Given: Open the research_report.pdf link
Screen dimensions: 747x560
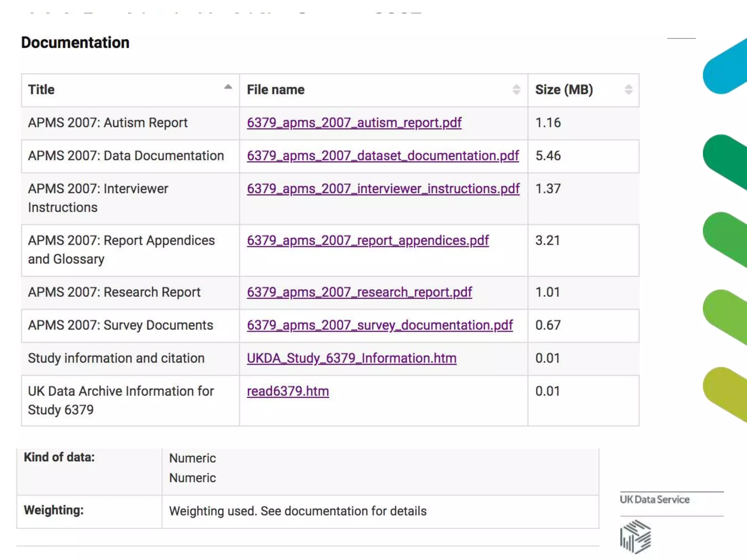Looking at the screenshot, I should 359,292.
